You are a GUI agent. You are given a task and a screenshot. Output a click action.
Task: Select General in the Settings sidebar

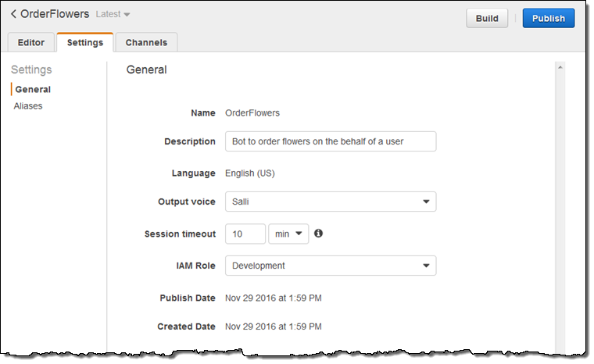click(33, 89)
